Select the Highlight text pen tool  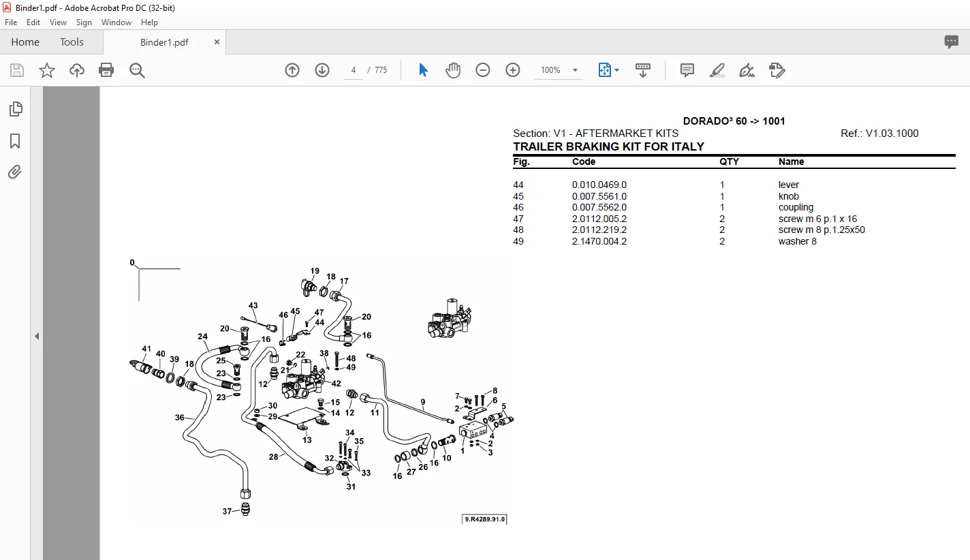point(717,70)
